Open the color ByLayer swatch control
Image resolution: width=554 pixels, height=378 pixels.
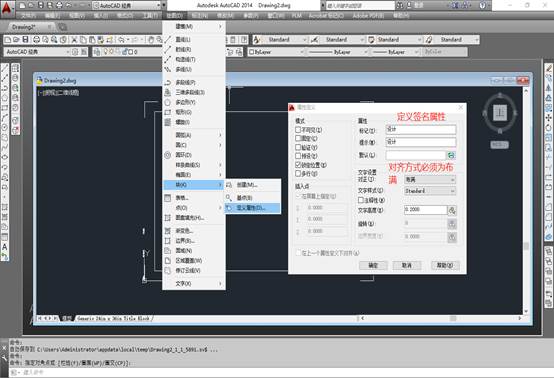276,52
